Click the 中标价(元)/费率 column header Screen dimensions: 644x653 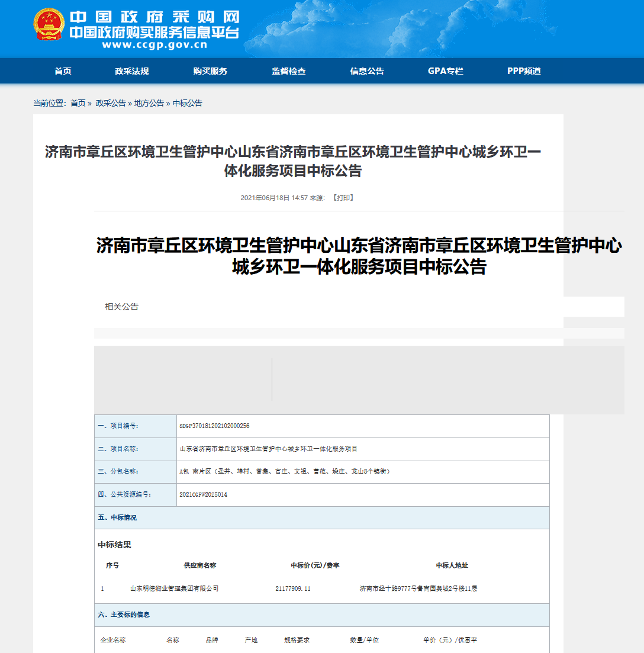[x=315, y=565]
